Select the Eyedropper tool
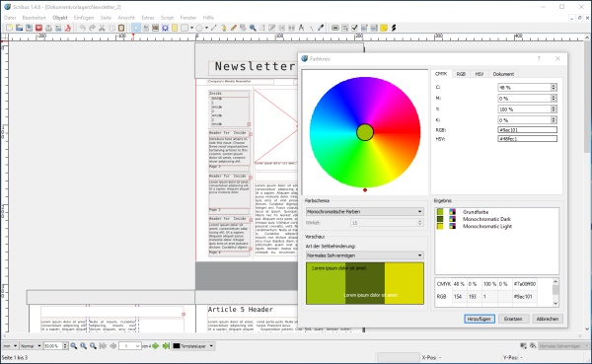Screen dimensions: 592x364 pyautogui.click(x=321, y=28)
